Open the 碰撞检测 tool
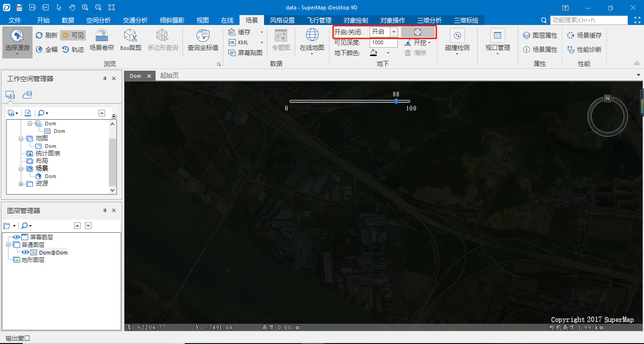This screenshot has height=344, width=644. [457, 41]
